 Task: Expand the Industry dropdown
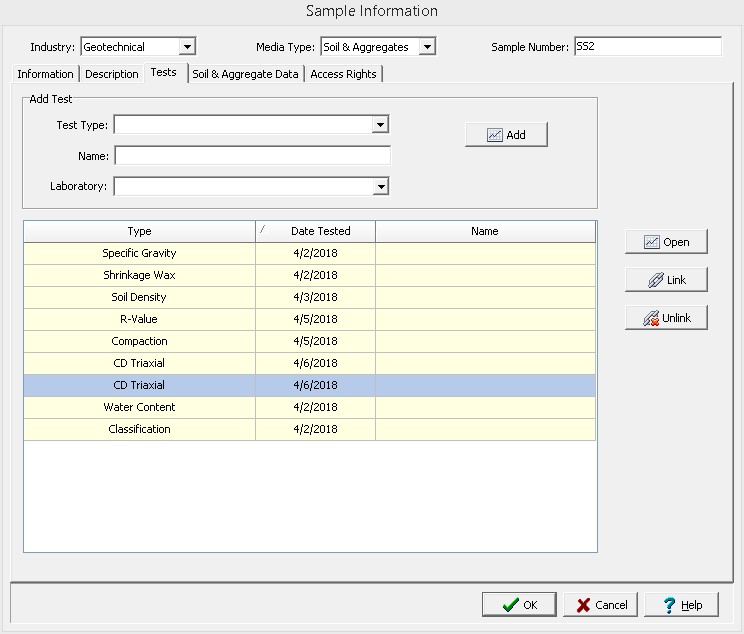tap(187, 47)
